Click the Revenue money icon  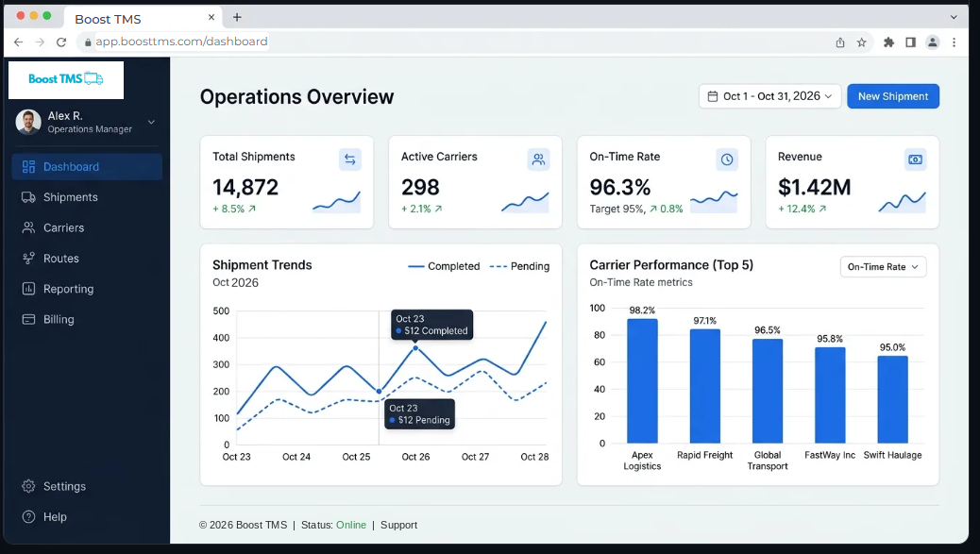[x=915, y=159]
